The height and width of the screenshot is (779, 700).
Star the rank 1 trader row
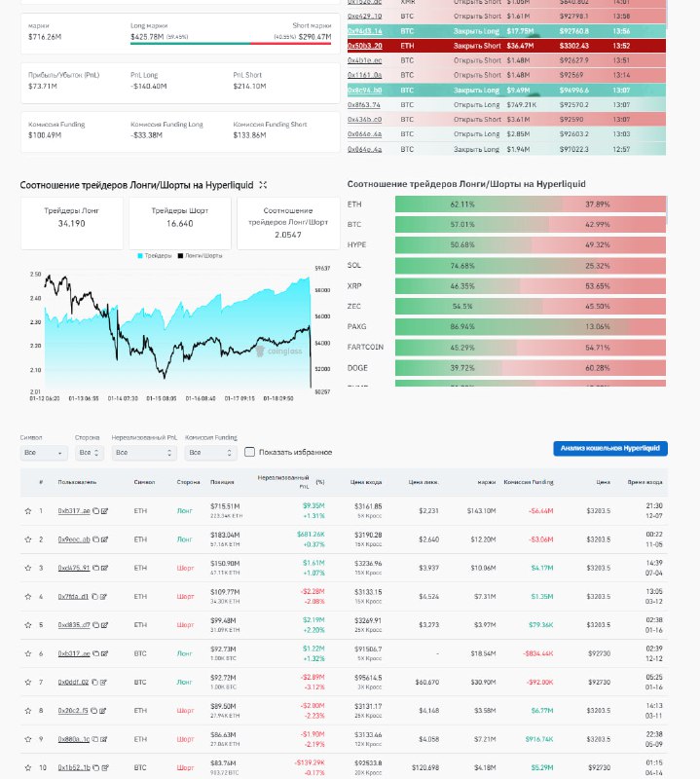tap(27, 510)
